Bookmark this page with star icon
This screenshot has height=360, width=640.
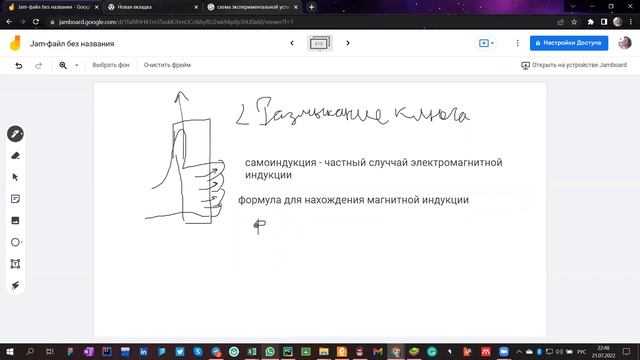pyautogui.click(x=574, y=22)
